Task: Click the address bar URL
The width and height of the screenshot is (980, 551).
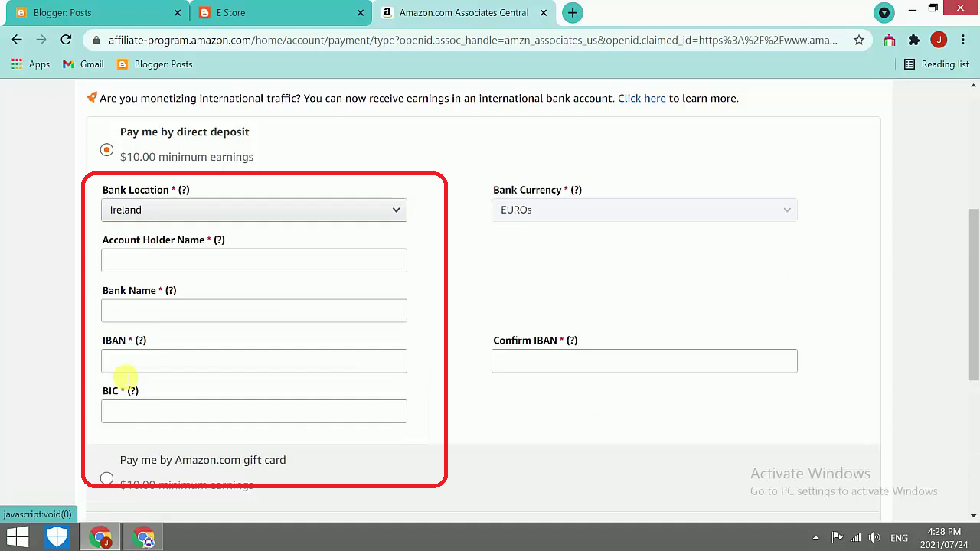Action: [x=472, y=40]
